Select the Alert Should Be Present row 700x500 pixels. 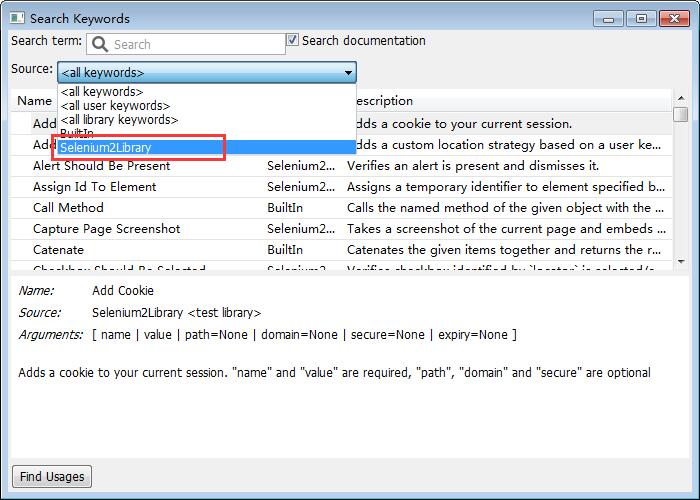tap(341, 166)
